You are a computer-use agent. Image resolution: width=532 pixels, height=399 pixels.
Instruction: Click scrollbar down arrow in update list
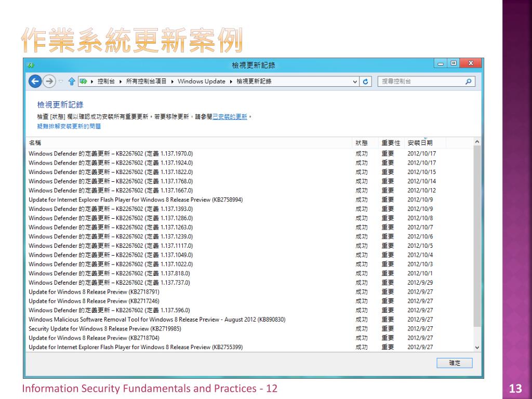tap(477, 348)
